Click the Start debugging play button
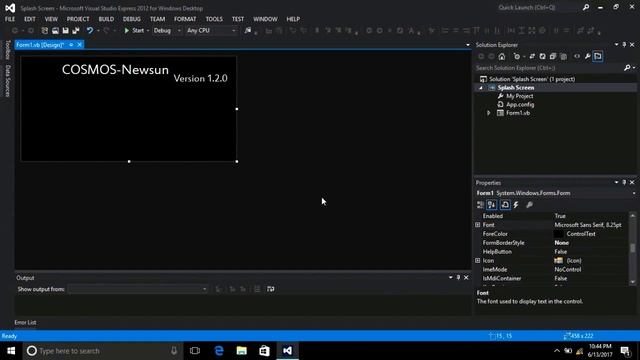 [127, 31]
